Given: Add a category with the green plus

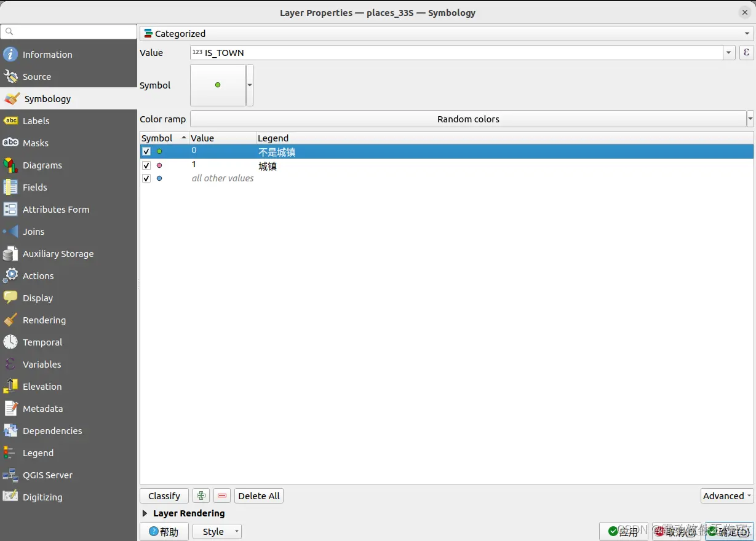Looking at the screenshot, I should coord(201,496).
